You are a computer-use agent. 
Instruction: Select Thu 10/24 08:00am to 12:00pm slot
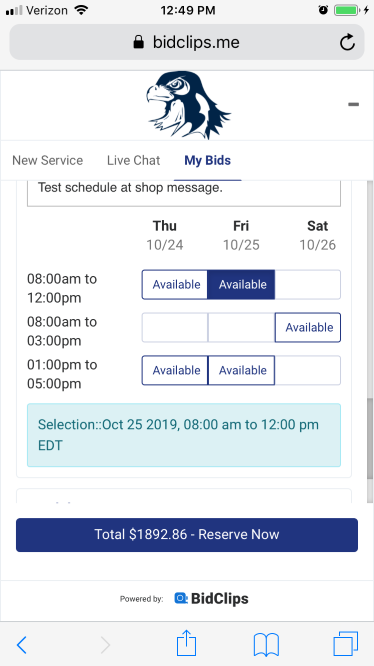[x=175, y=285]
